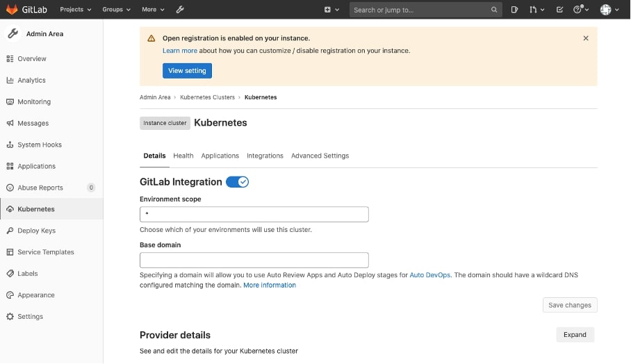Follow the Auto DevOps link

click(x=430, y=275)
